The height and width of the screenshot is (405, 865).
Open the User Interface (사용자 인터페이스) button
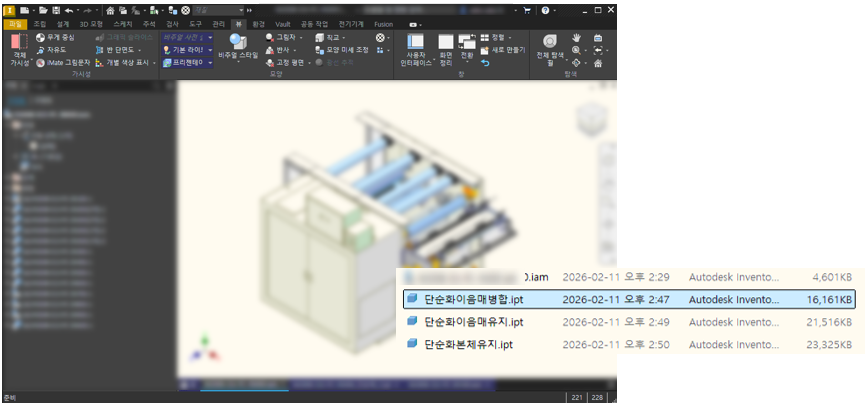pos(414,48)
